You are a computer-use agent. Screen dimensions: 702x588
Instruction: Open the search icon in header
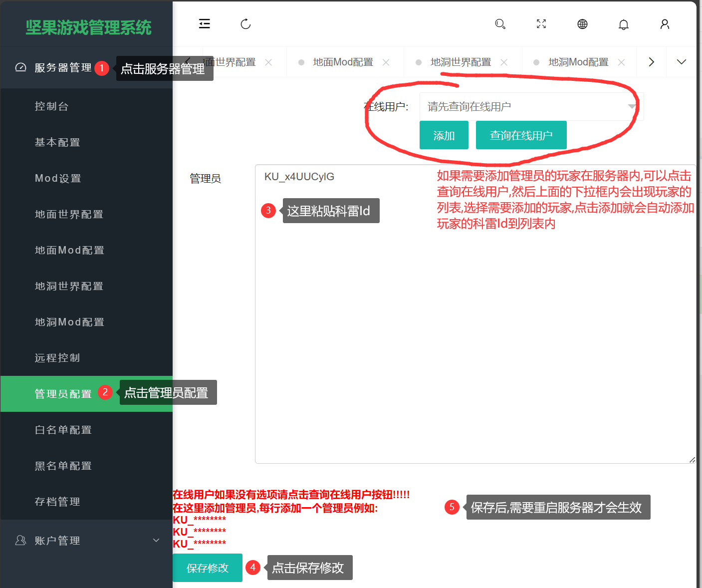tap(500, 23)
